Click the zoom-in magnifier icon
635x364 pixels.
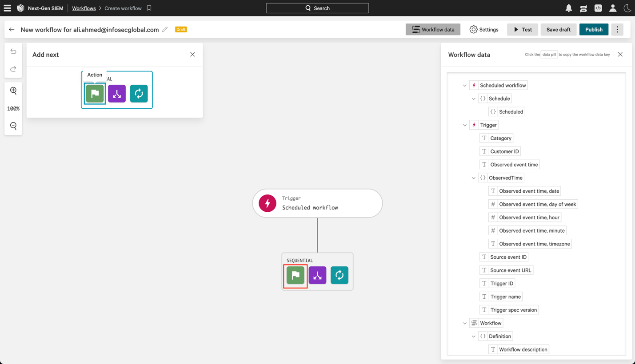click(13, 91)
